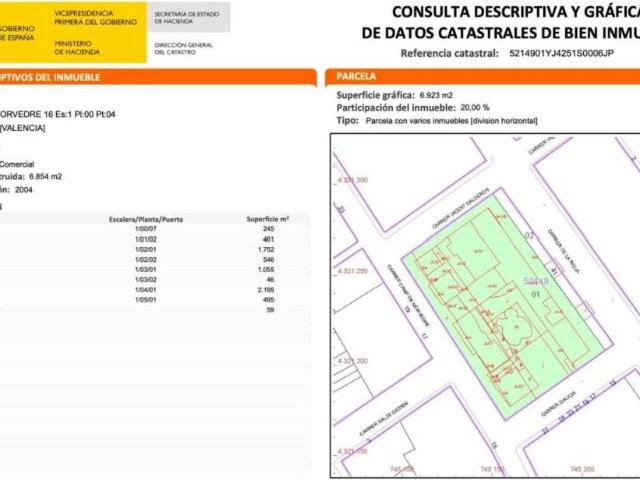Screen dimensions: 640x480
Task: Click the '[VALENCIA]' locality text
Action: click(x=22, y=128)
